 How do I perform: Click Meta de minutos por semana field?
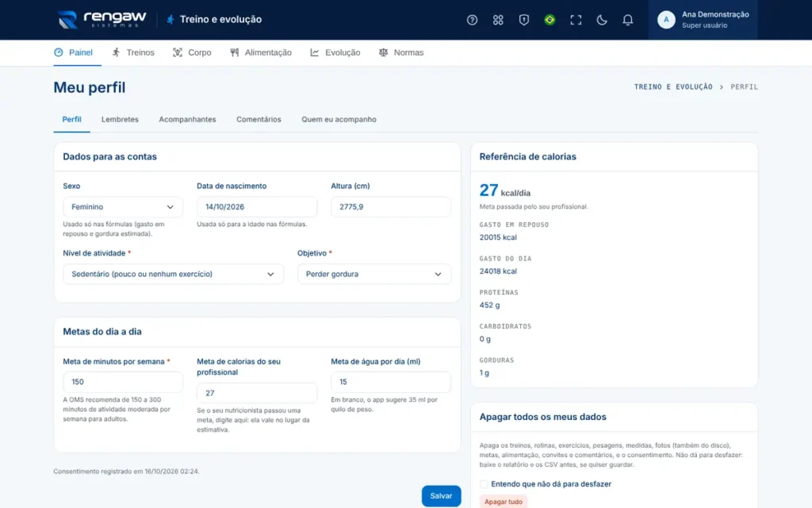123,382
